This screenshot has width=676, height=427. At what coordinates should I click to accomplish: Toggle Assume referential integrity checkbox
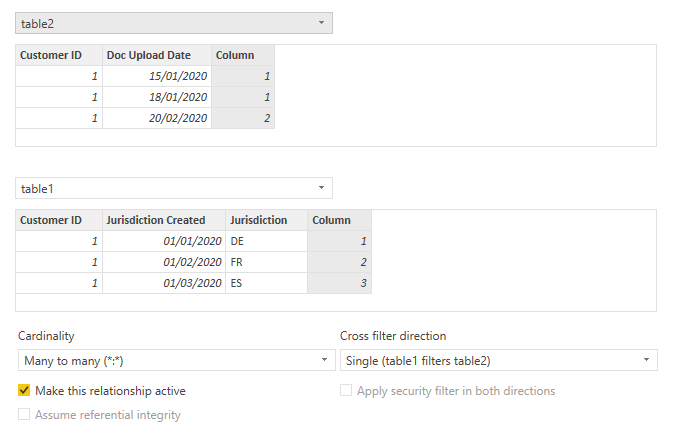coord(24,414)
